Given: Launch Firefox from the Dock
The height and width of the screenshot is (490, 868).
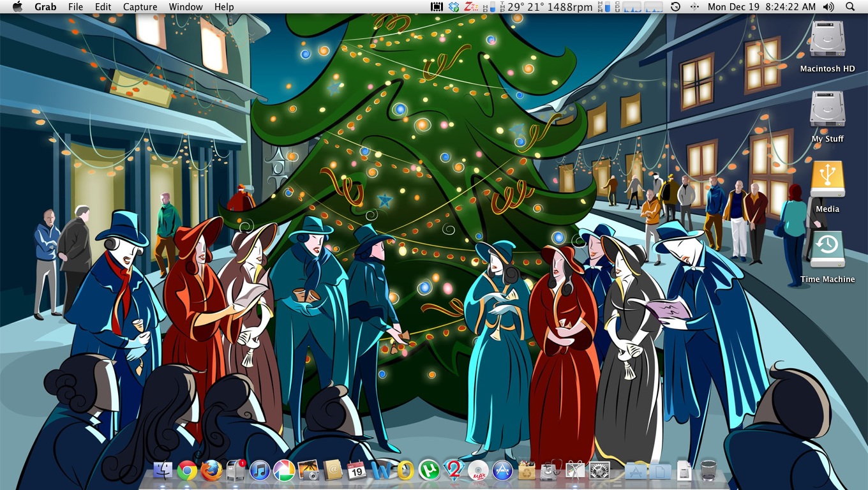Looking at the screenshot, I should [x=211, y=471].
